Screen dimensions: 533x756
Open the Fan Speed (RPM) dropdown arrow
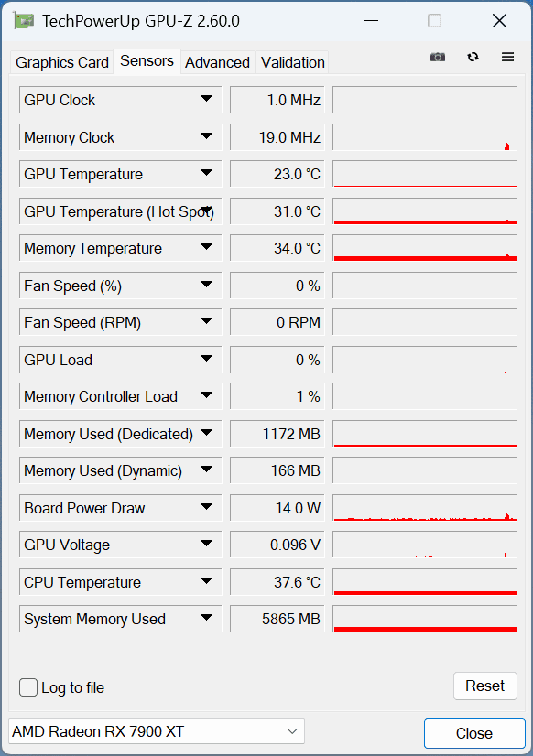tap(206, 321)
